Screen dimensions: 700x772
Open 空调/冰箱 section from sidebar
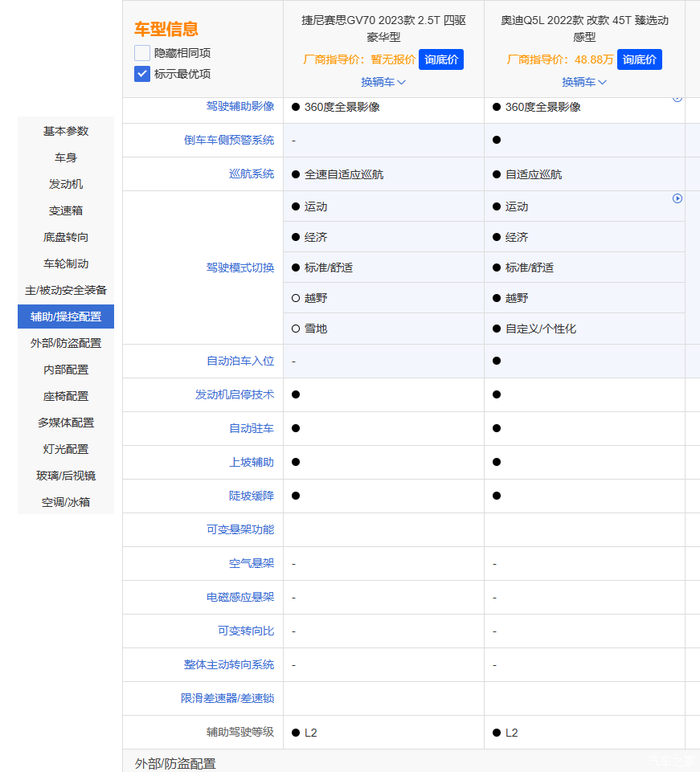coord(66,502)
